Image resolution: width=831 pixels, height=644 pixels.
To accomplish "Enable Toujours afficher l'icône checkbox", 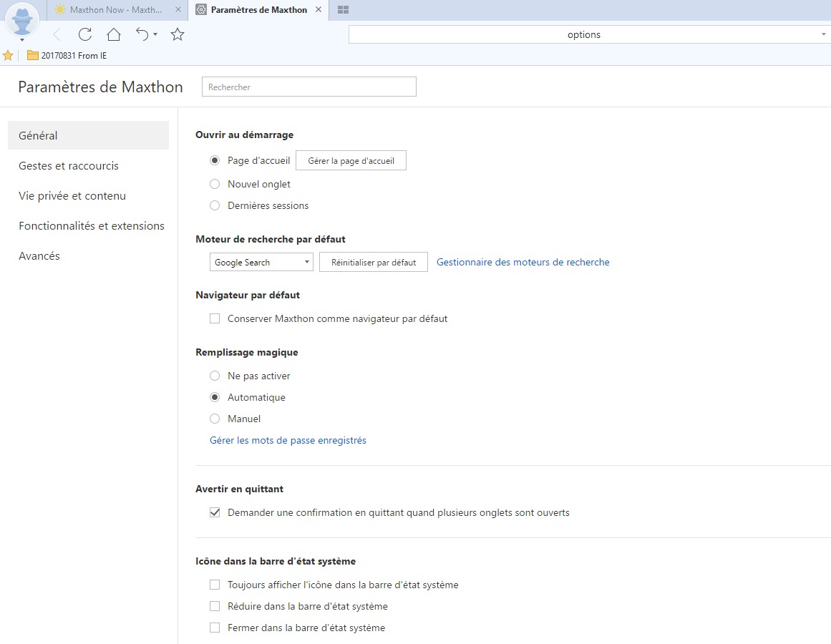I will (x=215, y=585).
